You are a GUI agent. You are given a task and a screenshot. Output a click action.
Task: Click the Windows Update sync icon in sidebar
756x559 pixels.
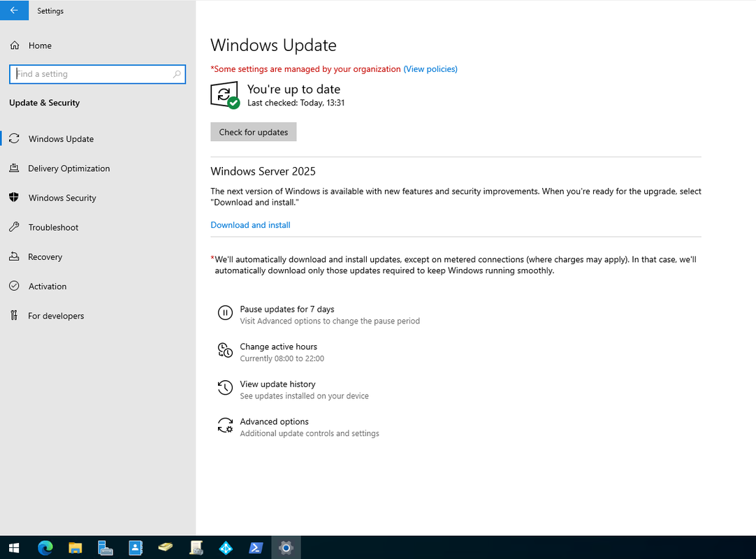[15, 139]
